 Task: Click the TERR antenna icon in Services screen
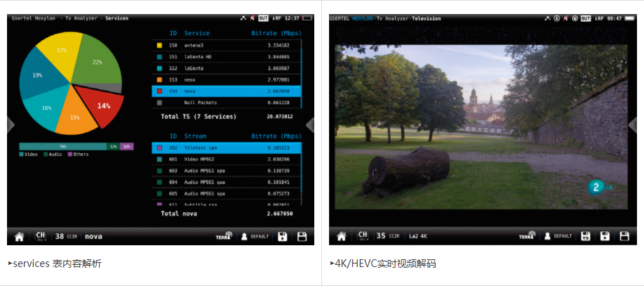click(223, 237)
